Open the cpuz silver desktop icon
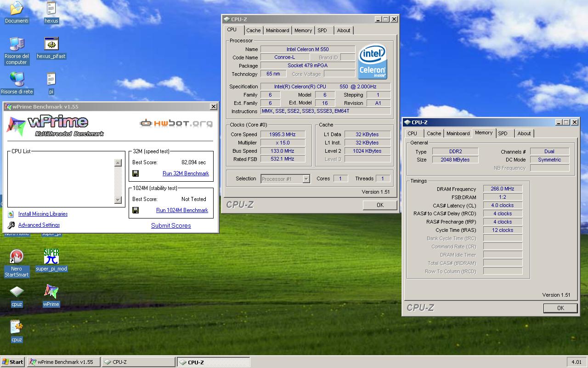The height and width of the screenshot is (368, 588). tap(17, 292)
